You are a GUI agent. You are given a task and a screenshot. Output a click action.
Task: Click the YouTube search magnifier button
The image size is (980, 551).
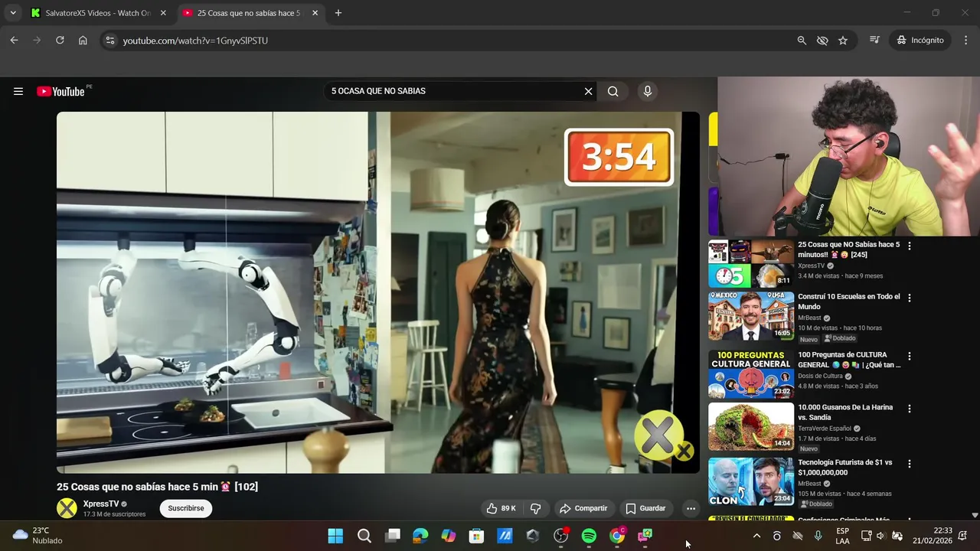[x=613, y=91]
